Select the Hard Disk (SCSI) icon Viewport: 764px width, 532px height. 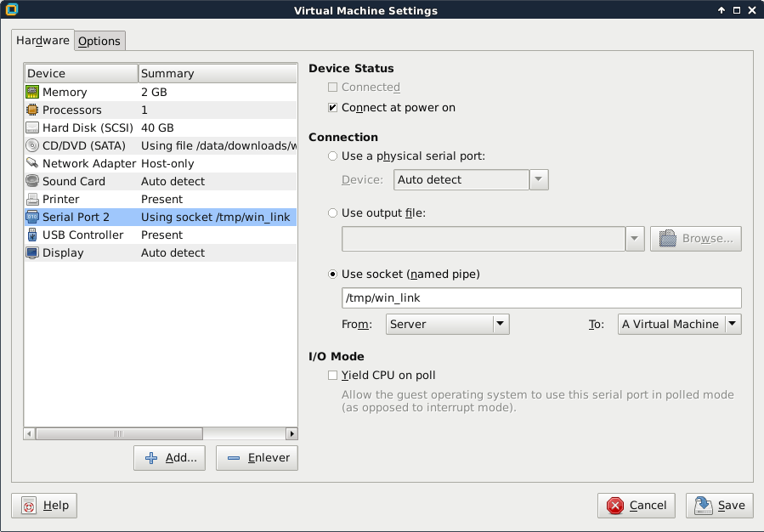pos(32,127)
